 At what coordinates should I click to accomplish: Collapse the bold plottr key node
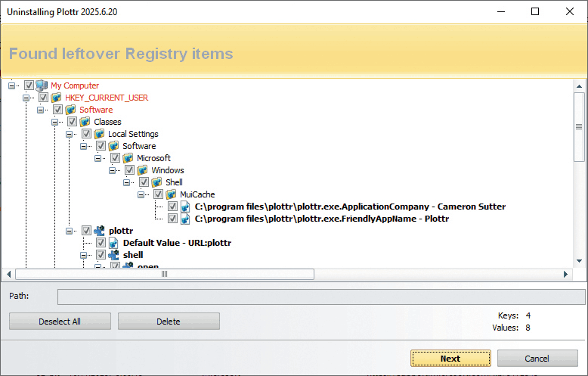69,231
